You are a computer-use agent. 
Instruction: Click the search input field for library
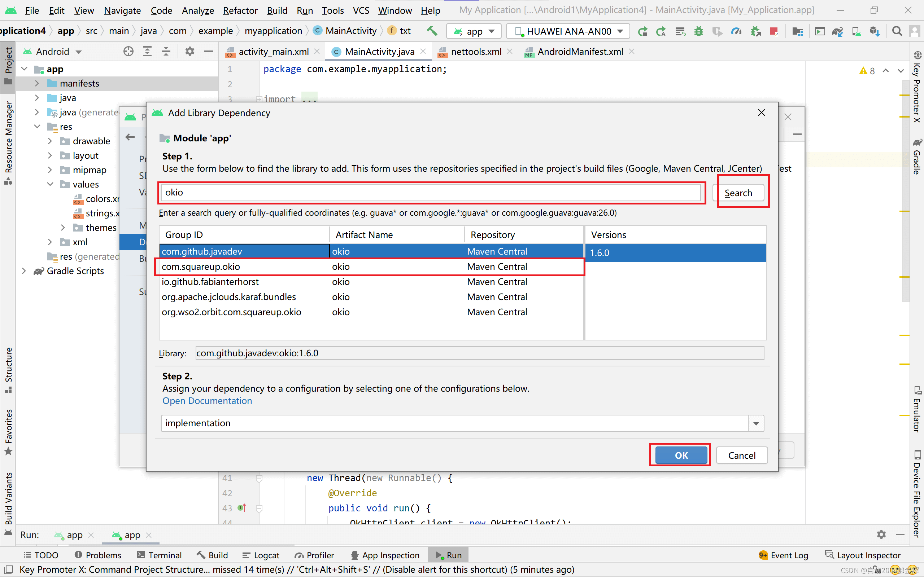point(432,192)
